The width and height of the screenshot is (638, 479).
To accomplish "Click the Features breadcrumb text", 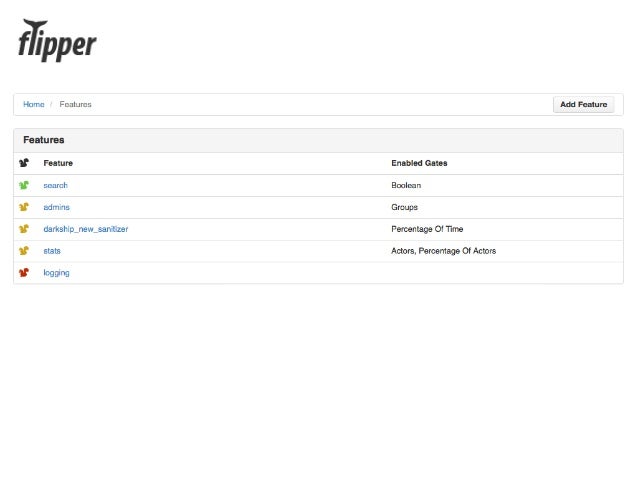I will coord(75,104).
